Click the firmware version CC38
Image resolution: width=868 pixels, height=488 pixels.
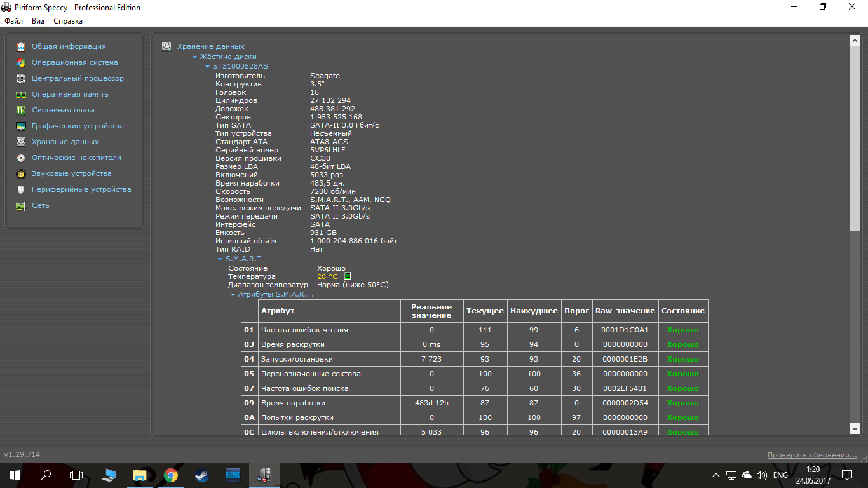point(320,158)
